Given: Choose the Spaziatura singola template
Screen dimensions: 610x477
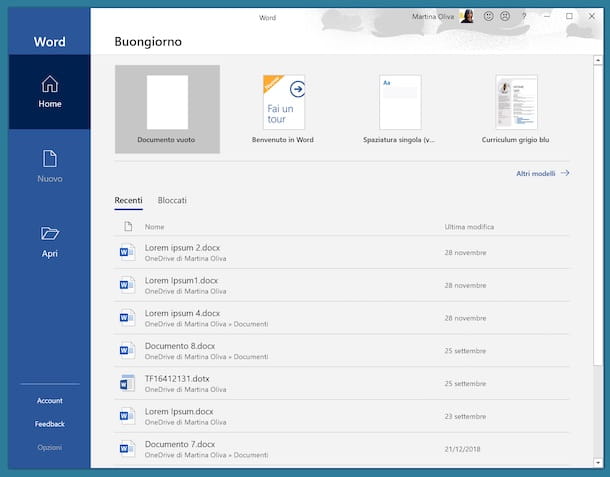Looking at the screenshot, I should point(399,108).
